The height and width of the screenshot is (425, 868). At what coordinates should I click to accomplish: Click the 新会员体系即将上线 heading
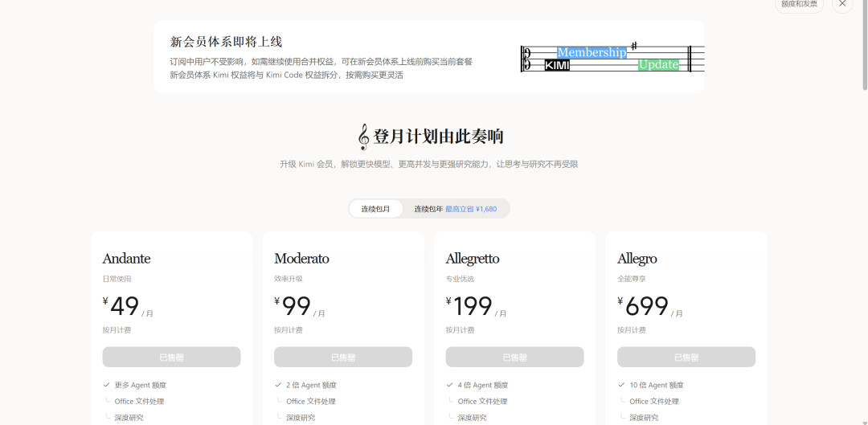[x=227, y=42]
